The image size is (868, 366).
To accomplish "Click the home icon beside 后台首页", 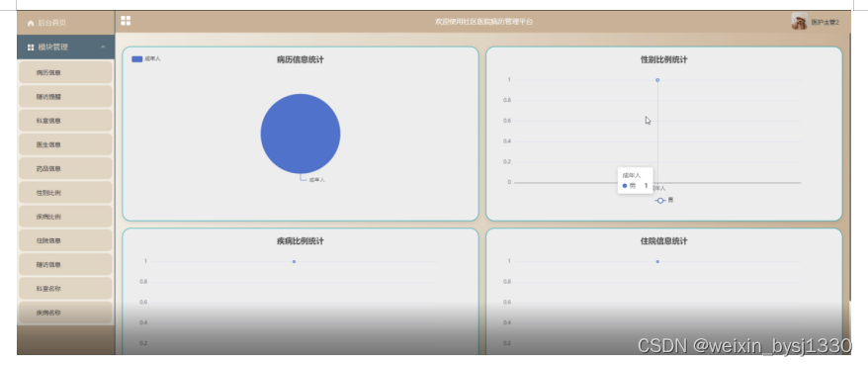I will pyautogui.click(x=31, y=24).
